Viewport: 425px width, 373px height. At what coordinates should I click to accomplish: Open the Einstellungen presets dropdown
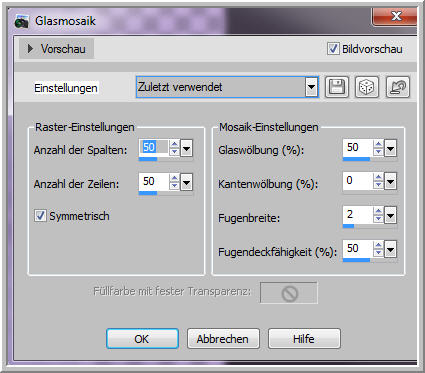pos(311,87)
